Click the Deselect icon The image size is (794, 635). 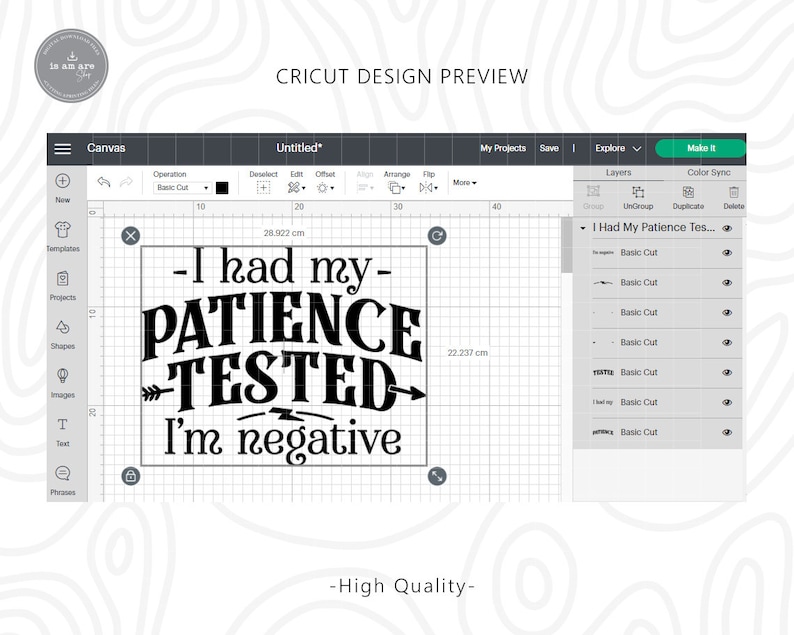263,188
